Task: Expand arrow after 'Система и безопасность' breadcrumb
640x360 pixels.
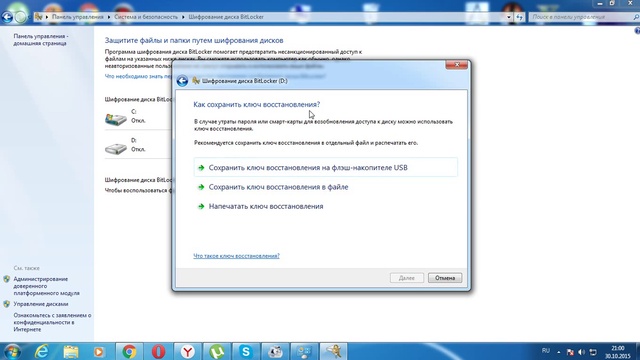Action: [x=183, y=17]
